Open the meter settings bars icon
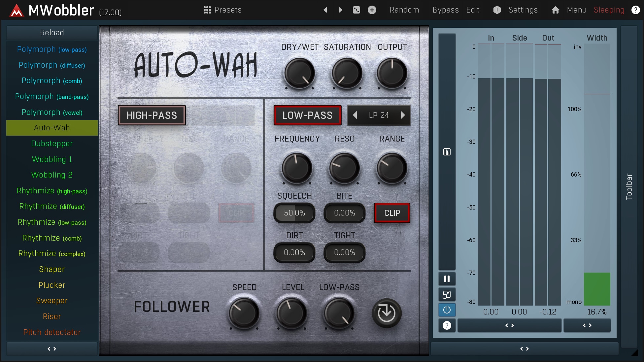The image size is (644, 362). pyautogui.click(x=447, y=152)
